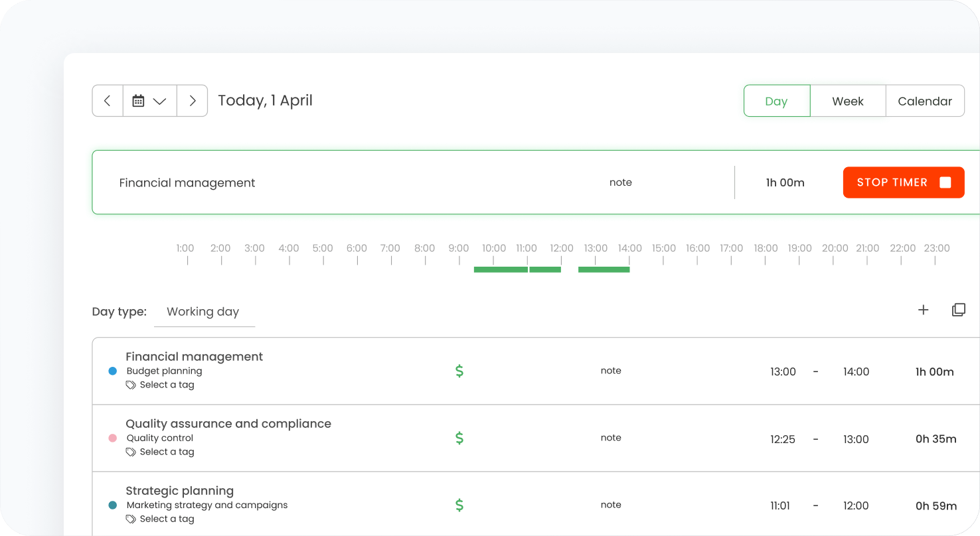
Task: Click pink color dot of Quality assurance
Action: coord(113,438)
